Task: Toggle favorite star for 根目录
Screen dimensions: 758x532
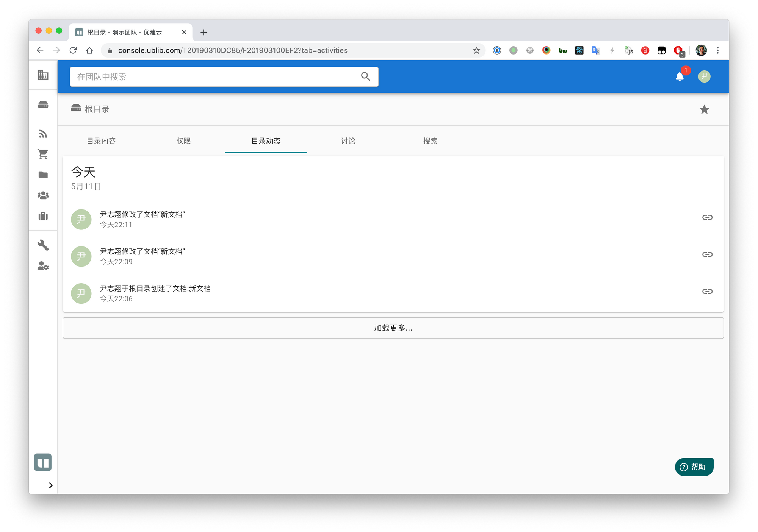Action: click(x=704, y=109)
